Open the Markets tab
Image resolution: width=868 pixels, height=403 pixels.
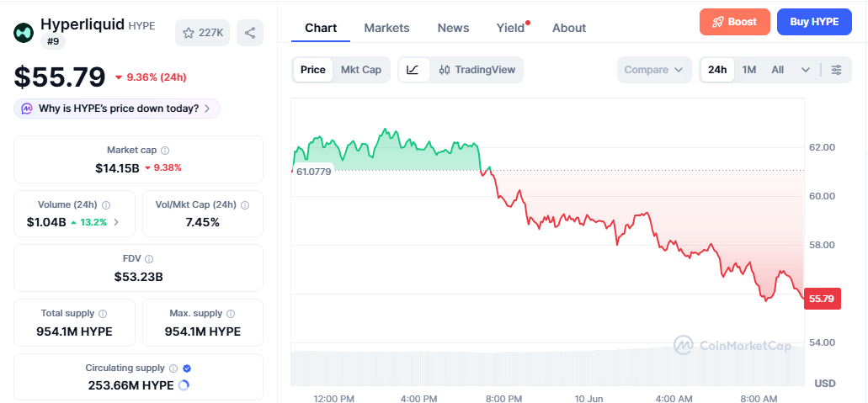click(x=387, y=28)
